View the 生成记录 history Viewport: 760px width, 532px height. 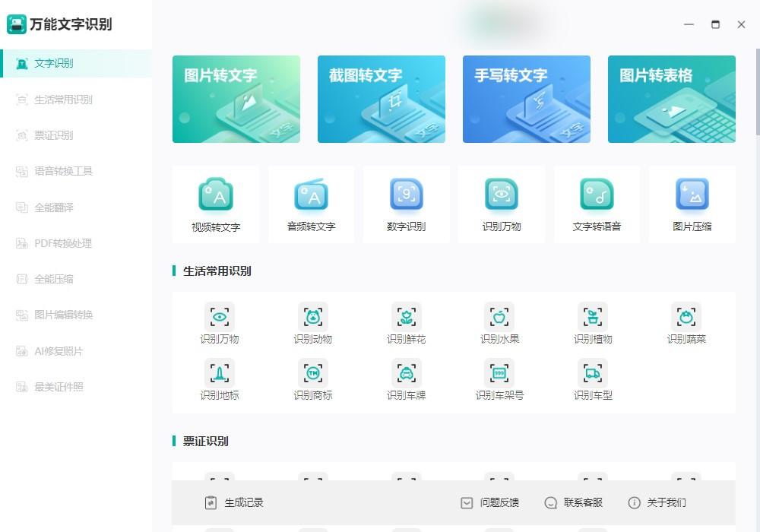(233, 503)
